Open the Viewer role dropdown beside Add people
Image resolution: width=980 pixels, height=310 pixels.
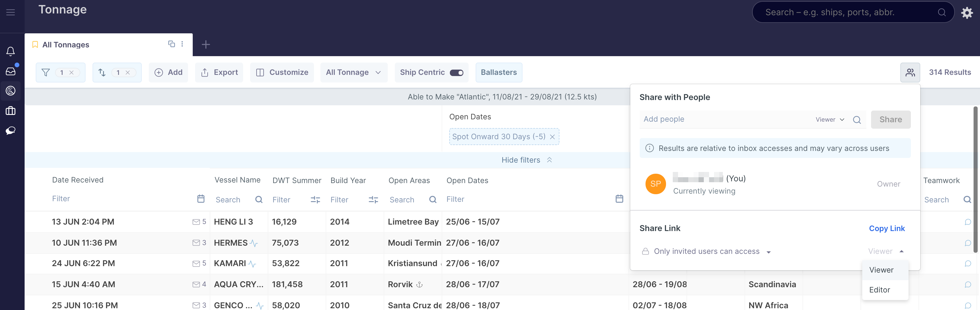(x=829, y=120)
